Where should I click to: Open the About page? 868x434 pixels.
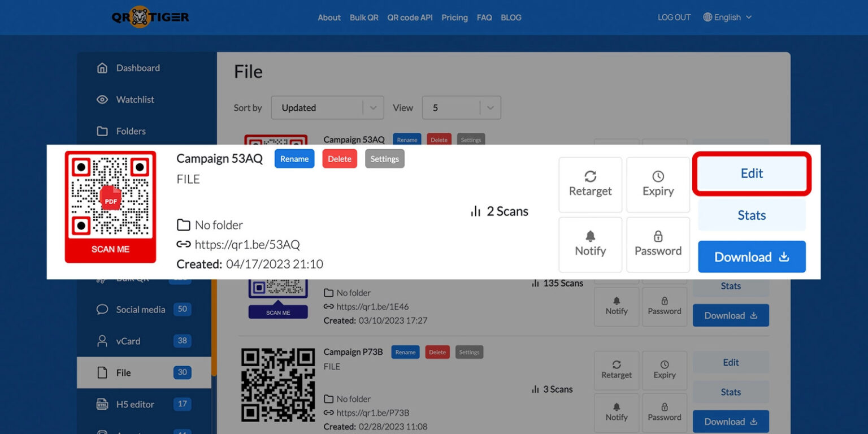pyautogui.click(x=329, y=18)
